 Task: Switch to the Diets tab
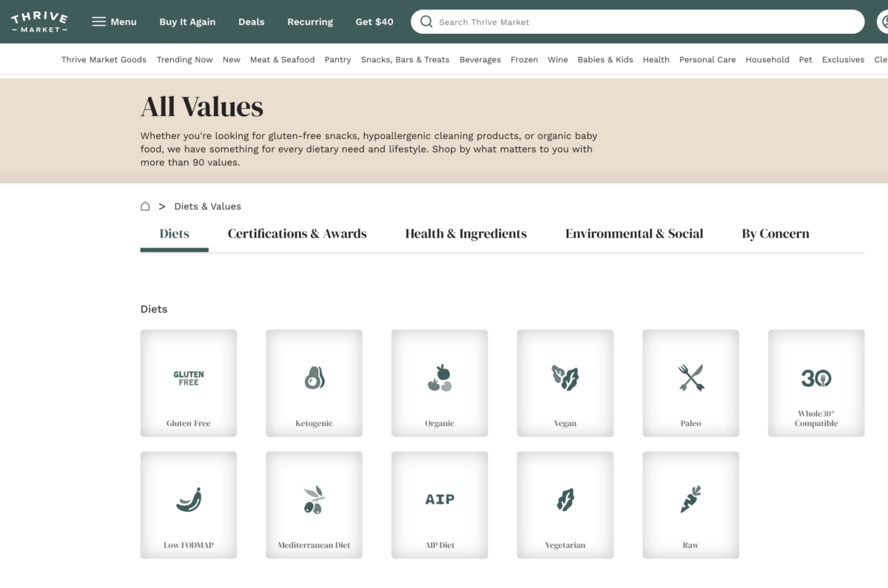pos(175,234)
